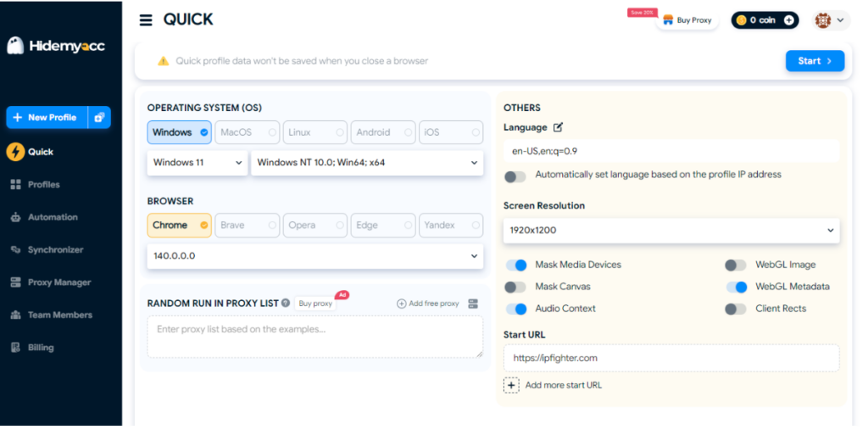Click the Add free proxy link

(428, 304)
